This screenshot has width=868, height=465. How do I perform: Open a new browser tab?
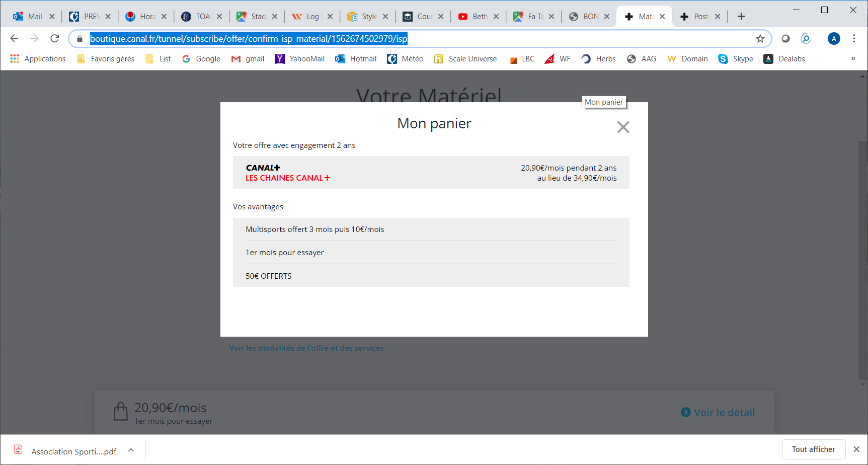click(x=741, y=17)
